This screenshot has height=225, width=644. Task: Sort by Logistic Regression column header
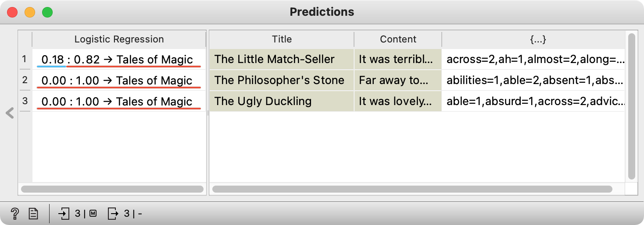119,39
